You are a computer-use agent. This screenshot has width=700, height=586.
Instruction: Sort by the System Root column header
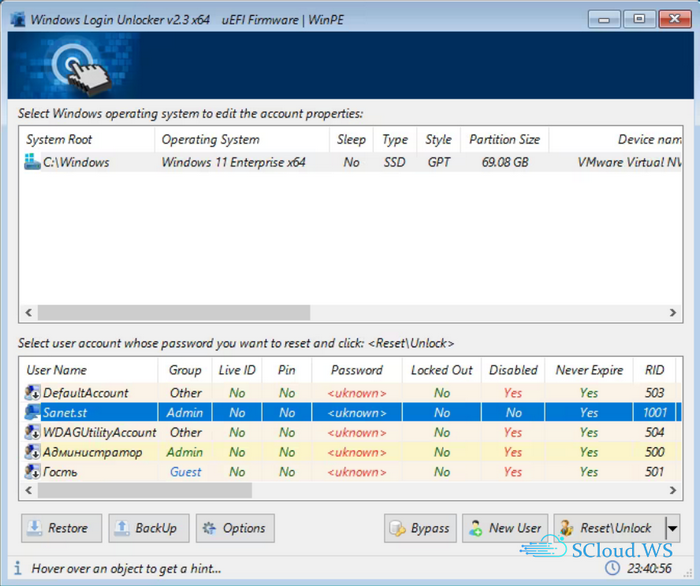click(x=87, y=140)
